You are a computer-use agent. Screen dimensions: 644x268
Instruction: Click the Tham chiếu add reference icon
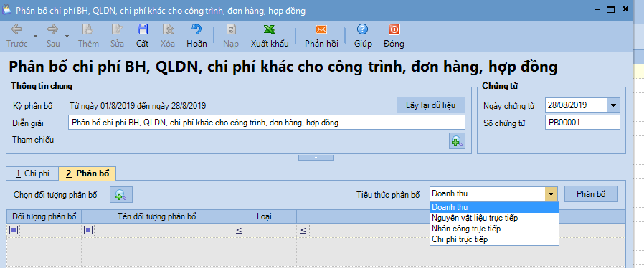click(457, 141)
